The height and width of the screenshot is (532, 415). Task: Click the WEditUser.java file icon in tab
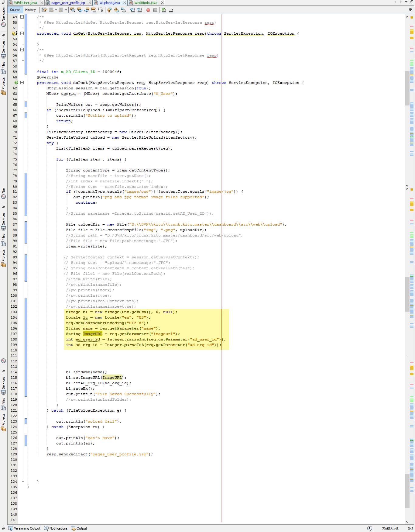click(11, 3)
